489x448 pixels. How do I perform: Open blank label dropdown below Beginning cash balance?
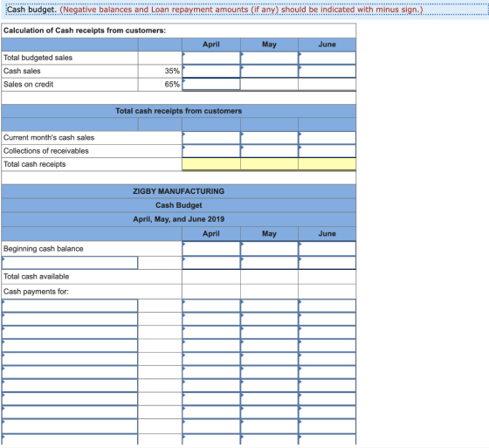[x=70, y=263]
